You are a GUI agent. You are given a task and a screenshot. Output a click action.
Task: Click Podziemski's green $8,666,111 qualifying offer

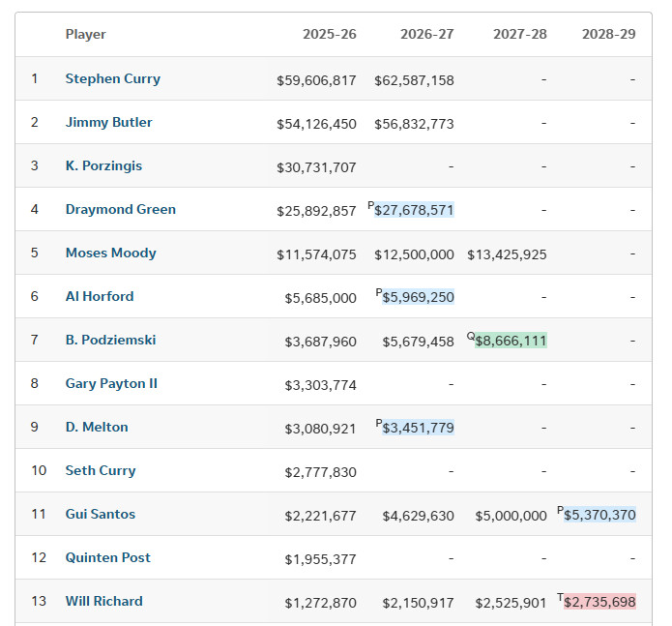click(x=511, y=341)
